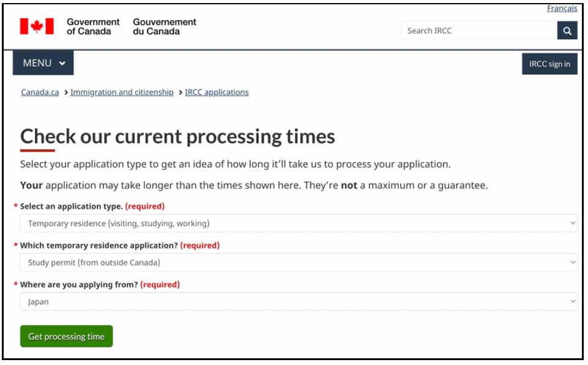The height and width of the screenshot is (365, 588).
Task: Click the magnifying glass search button
Action: pyautogui.click(x=567, y=31)
